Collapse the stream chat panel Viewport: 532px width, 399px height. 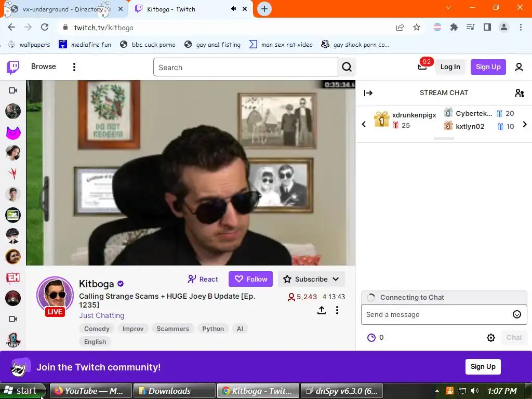(368, 93)
